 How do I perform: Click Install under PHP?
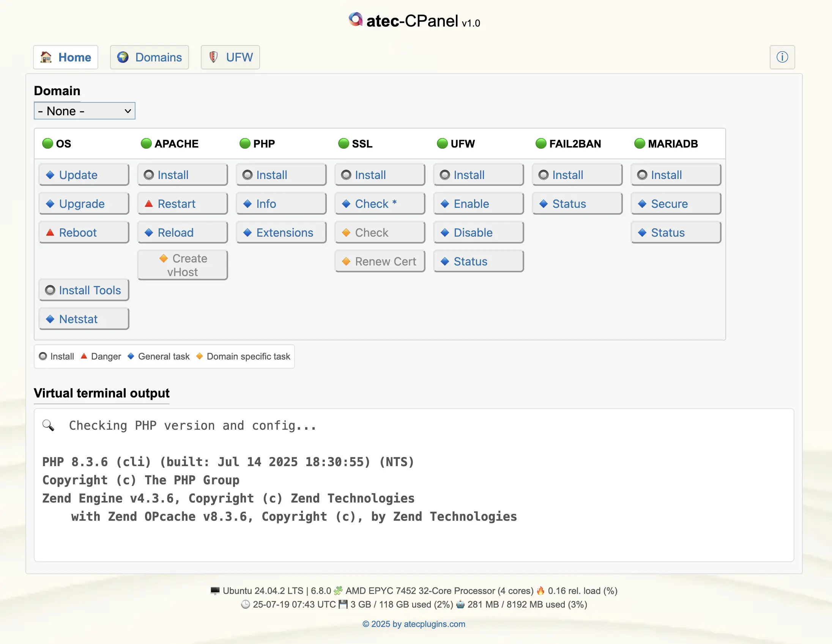tap(281, 175)
